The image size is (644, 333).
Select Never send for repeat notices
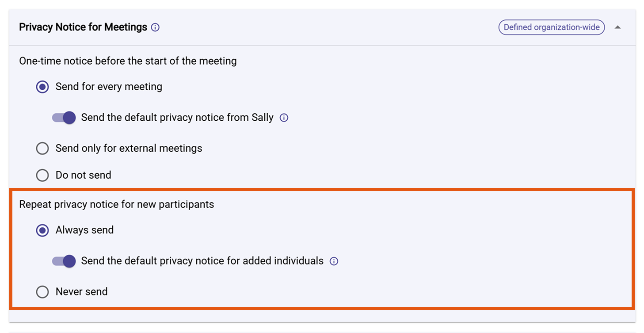click(x=42, y=291)
